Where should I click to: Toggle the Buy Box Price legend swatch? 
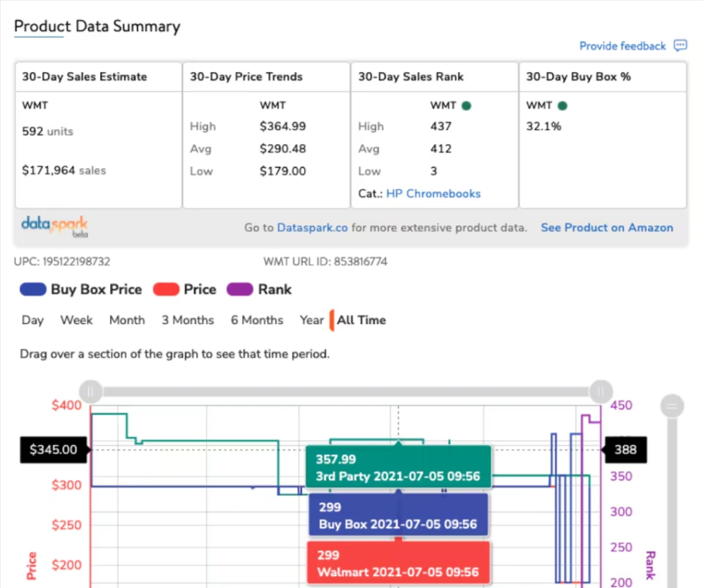32,289
